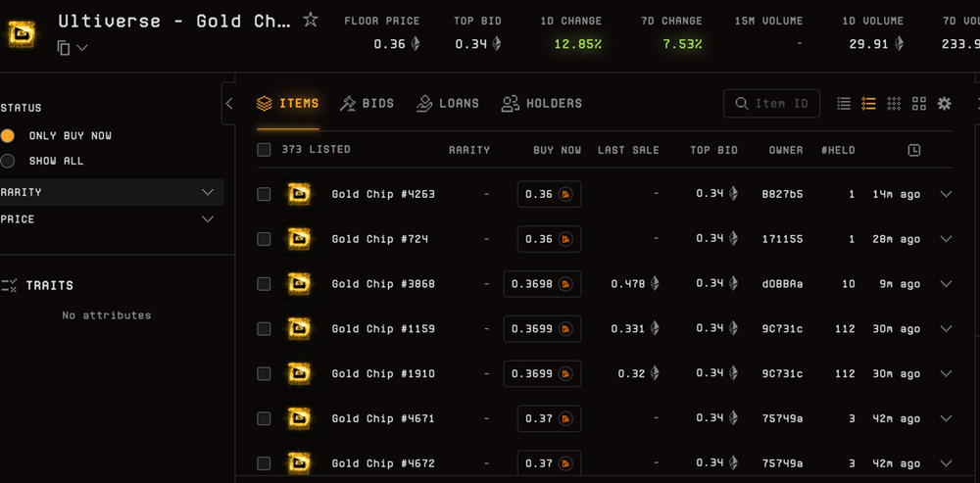Viewport: 980px width, 483px height.
Task: Switch to the Holders tab
Action: 541,103
